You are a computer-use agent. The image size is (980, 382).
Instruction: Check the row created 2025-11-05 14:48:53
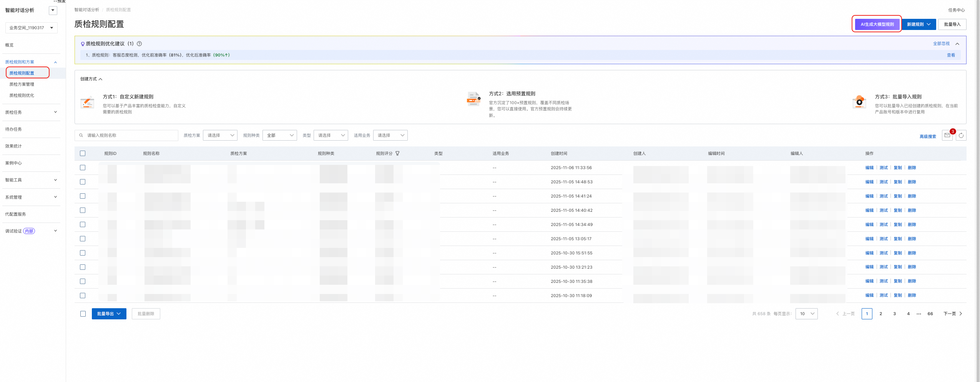point(83,182)
